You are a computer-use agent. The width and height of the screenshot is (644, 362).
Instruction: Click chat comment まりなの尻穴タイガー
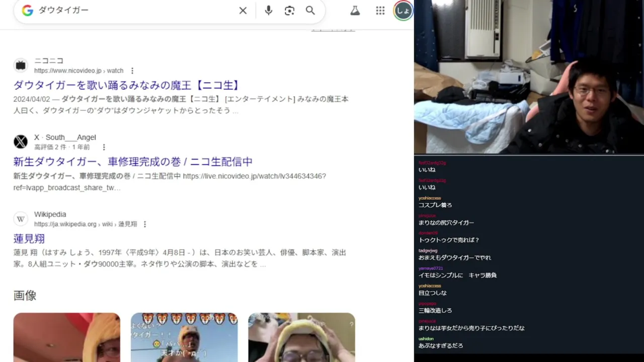pos(446,223)
